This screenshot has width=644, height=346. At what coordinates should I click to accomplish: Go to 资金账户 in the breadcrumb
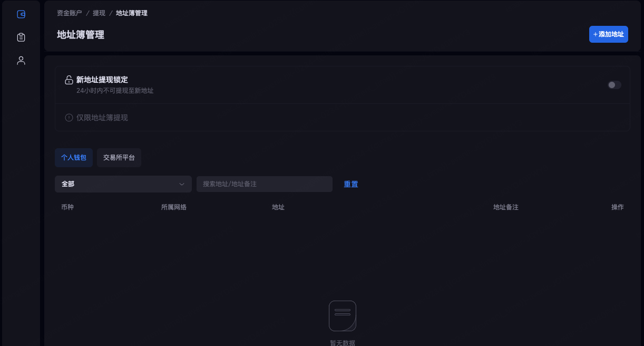(x=70, y=13)
